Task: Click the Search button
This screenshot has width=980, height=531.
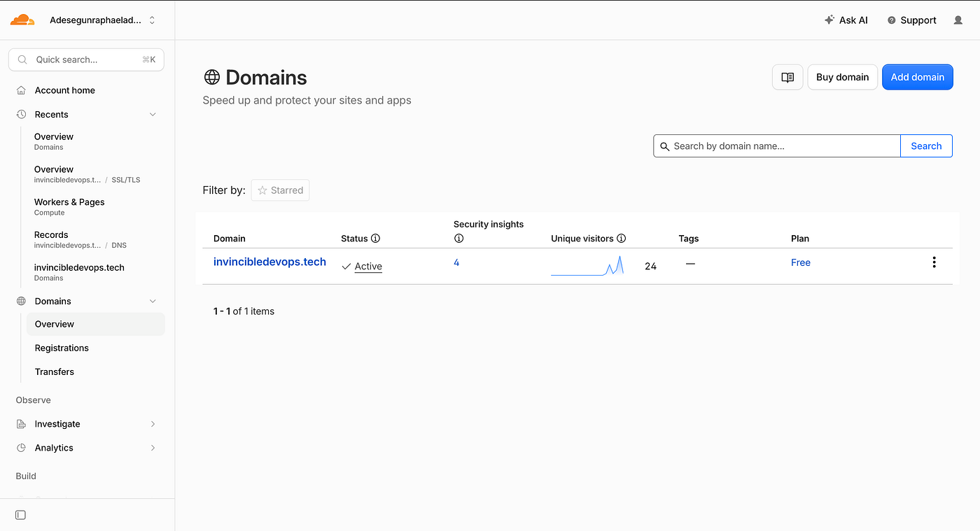Action: [926, 146]
